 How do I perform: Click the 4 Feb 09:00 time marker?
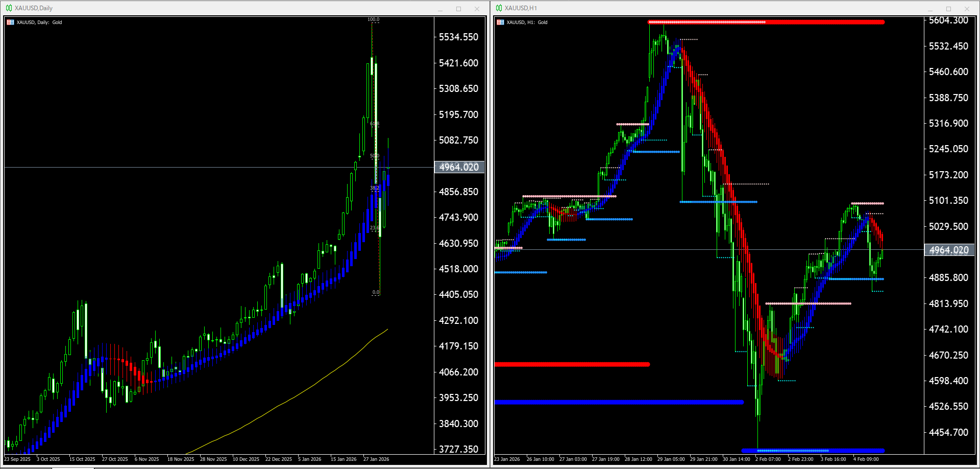(866, 459)
